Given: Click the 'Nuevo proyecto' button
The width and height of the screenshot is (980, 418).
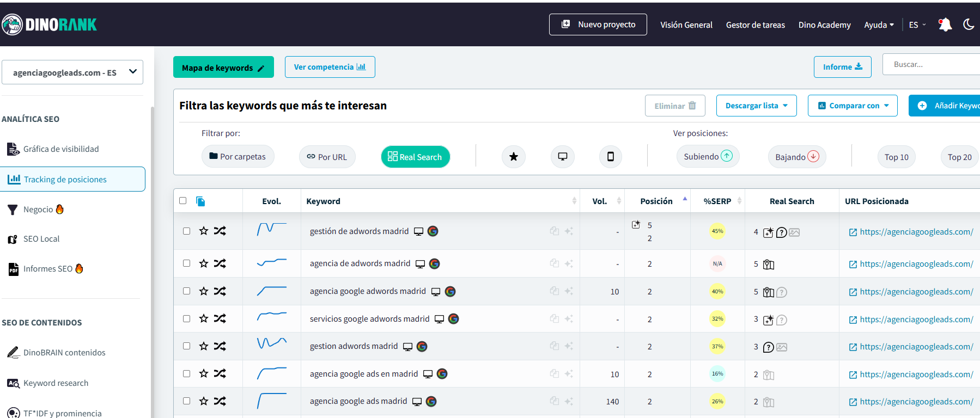Looking at the screenshot, I should point(598,24).
